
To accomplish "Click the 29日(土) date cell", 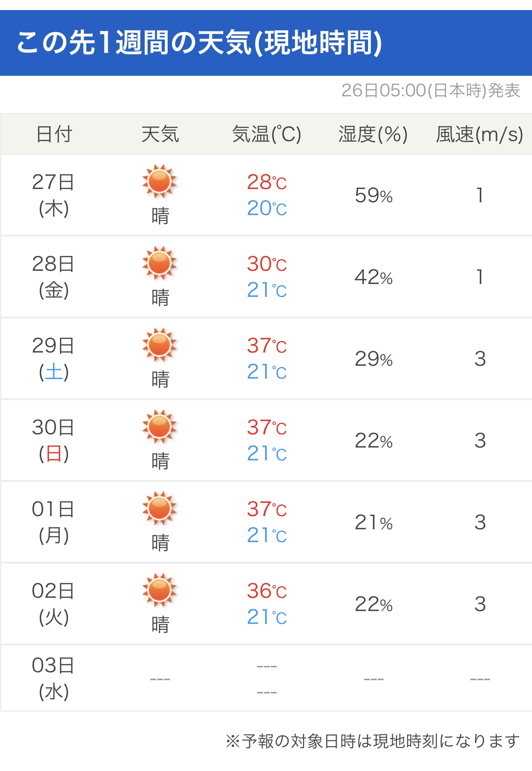I will coord(53,359).
